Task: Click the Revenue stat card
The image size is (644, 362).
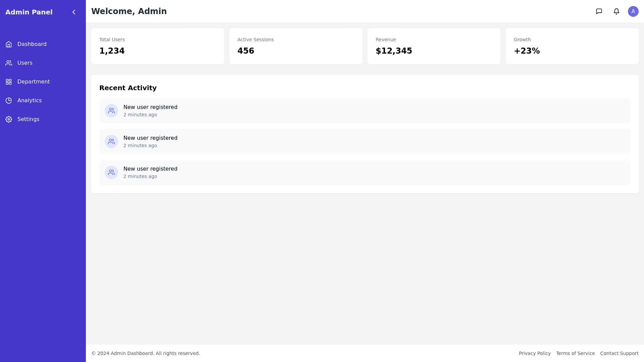Action: 434,46
